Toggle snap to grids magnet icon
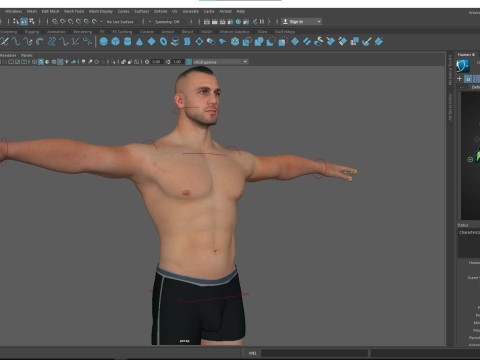Screen dimensions: 480x360 pyautogui.click(x=55, y=22)
